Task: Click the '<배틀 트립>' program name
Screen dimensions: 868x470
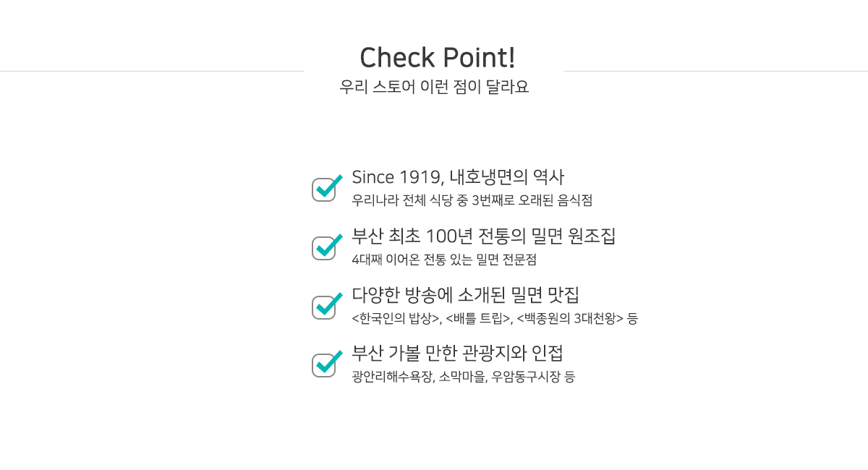Action: (478, 318)
